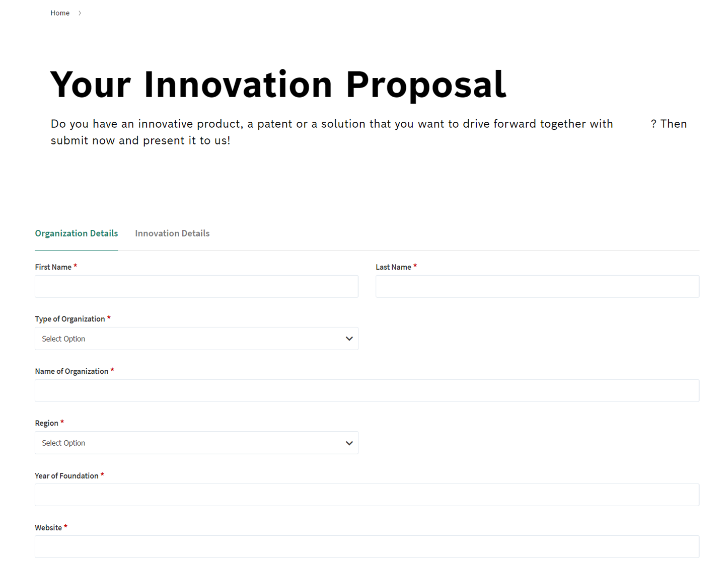This screenshot has width=728, height=566.
Task: Click the Name of Organization input field
Action: (367, 390)
